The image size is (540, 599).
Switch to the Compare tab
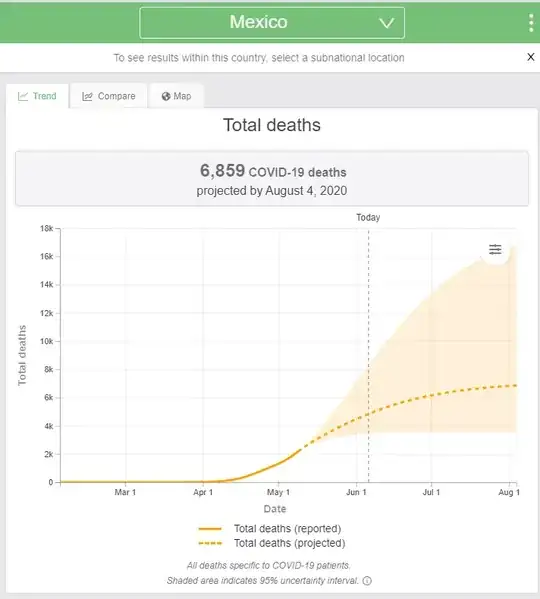coord(109,96)
